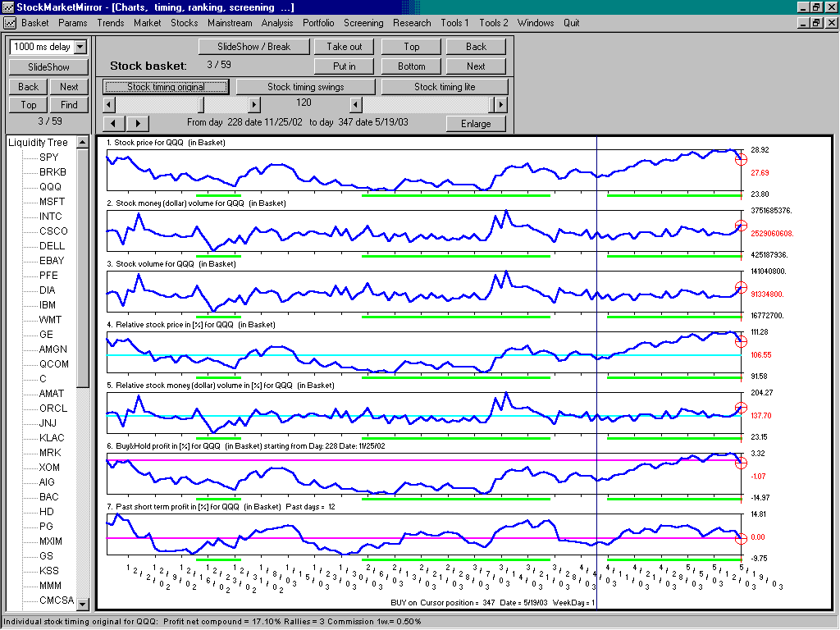This screenshot has width=840, height=630.
Task: Click the right arrow of the scrollbar before the 120 value
Action: point(254,104)
